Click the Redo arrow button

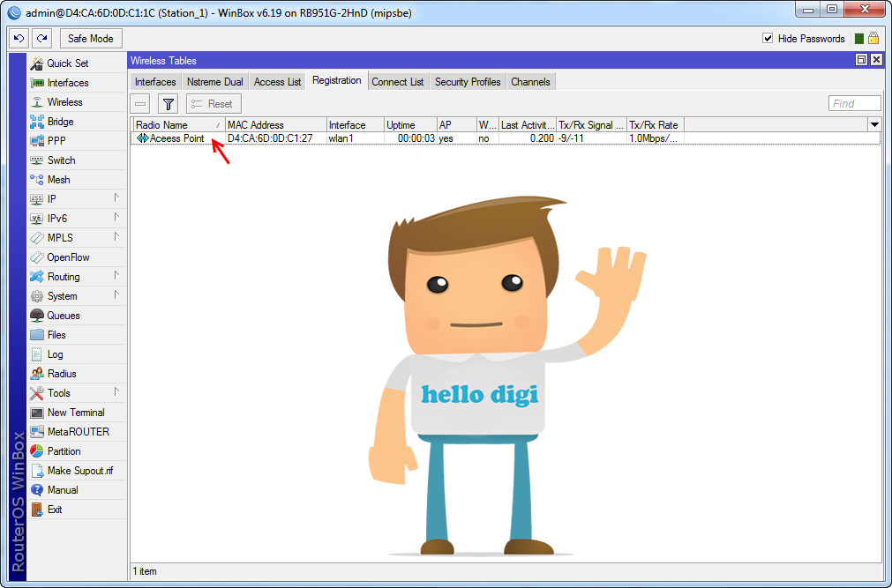pos(41,39)
